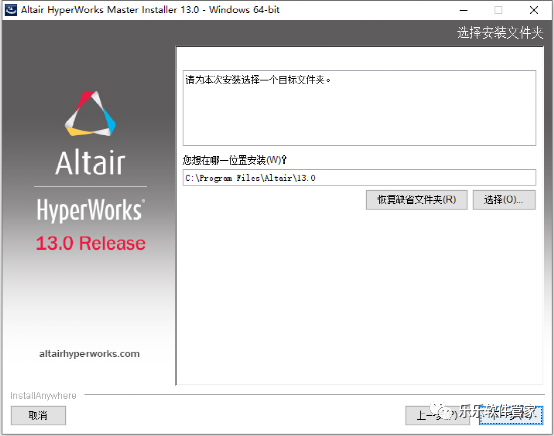The image size is (554, 436).
Task: Click the InstallAnywhere label
Action: pos(43,395)
